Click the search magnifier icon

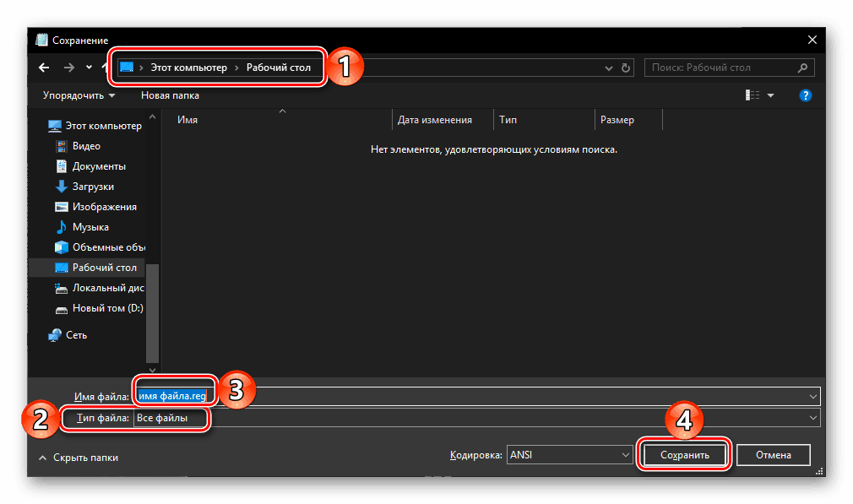(802, 68)
